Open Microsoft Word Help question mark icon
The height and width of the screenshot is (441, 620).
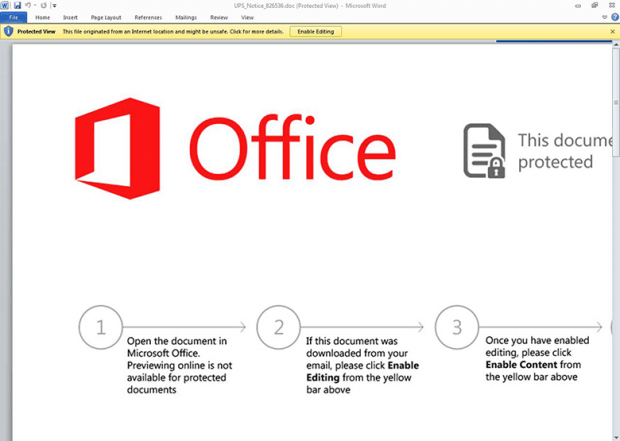pyautogui.click(x=615, y=17)
